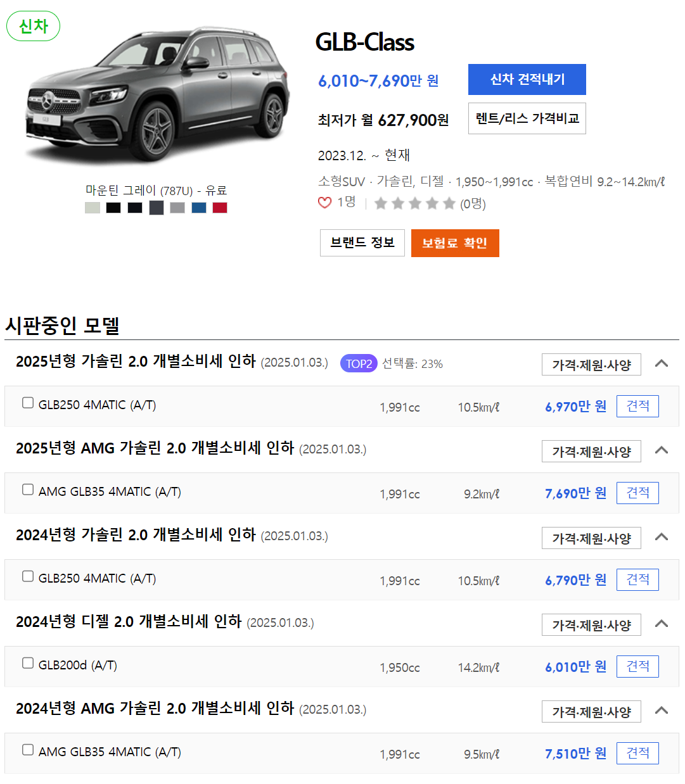The height and width of the screenshot is (784, 685).
Task: Open 브랜드 정보
Action: click(x=362, y=243)
